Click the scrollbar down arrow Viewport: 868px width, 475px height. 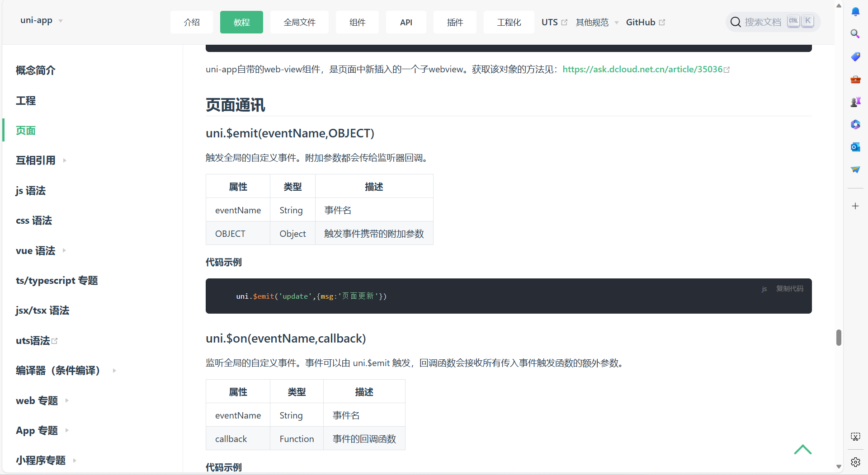coord(839,467)
